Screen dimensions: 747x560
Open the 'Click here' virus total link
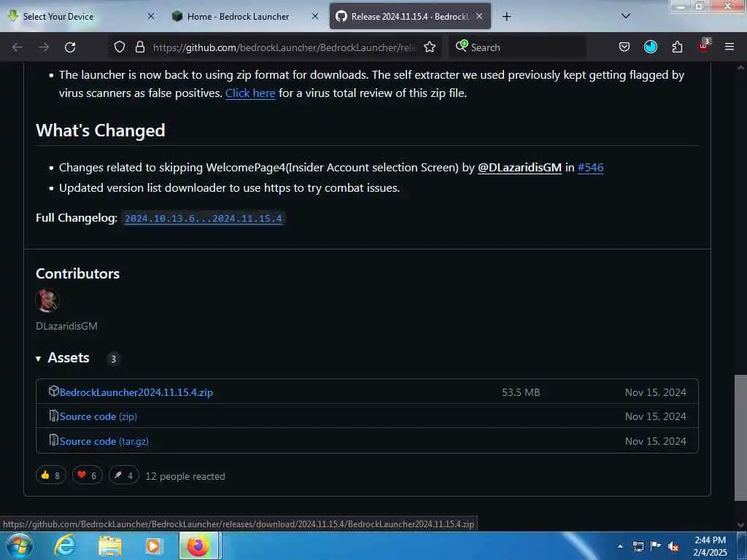tap(250, 93)
